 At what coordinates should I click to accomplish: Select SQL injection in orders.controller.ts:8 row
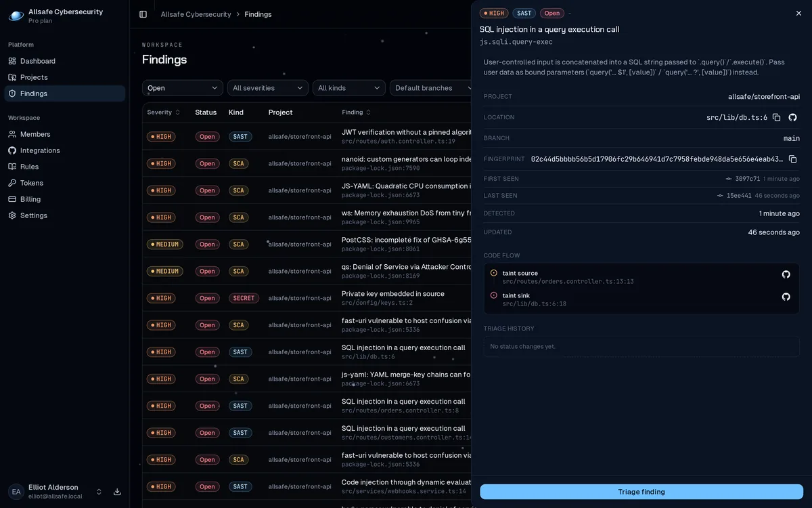(x=307, y=406)
